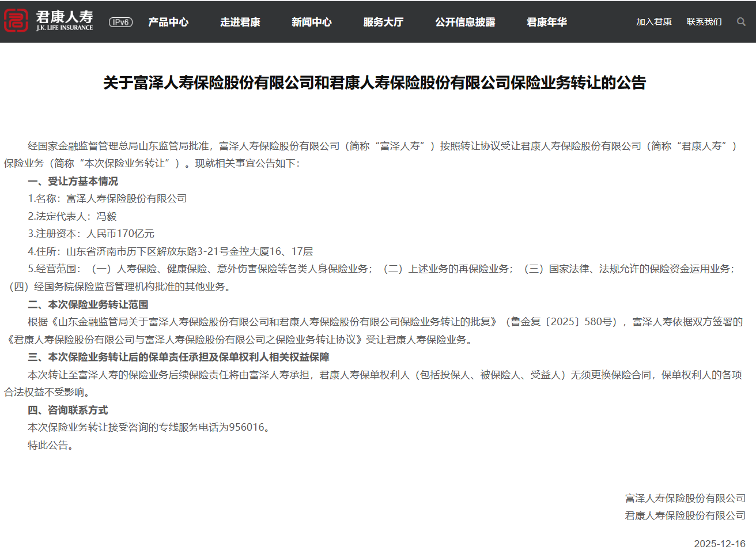Viewport: 756px width, 550px height.
Task: Open the 服务大厅 navigation menu
Action: pyautogui.click(x=383, y=22)
